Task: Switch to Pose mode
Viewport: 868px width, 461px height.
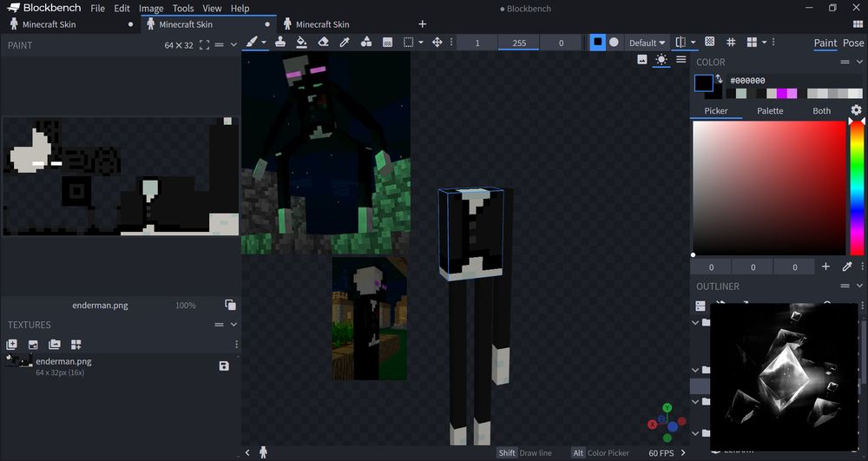Action: click(x=853, y=43)
